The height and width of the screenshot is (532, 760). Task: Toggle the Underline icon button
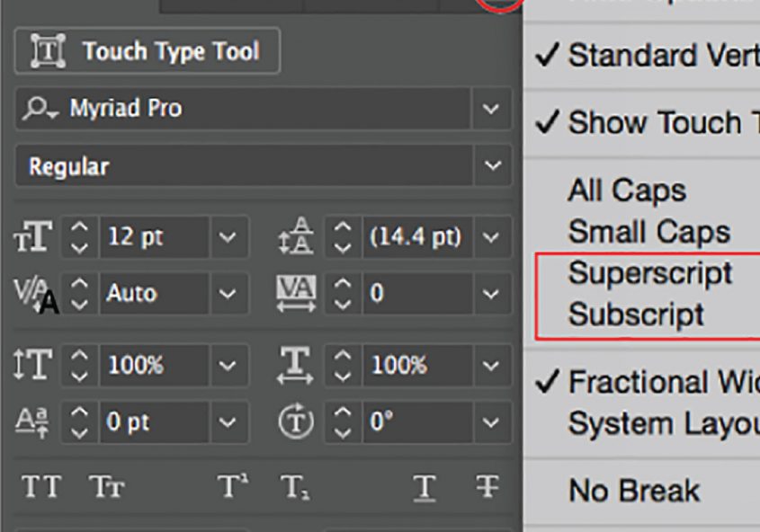tap(424, 488)
